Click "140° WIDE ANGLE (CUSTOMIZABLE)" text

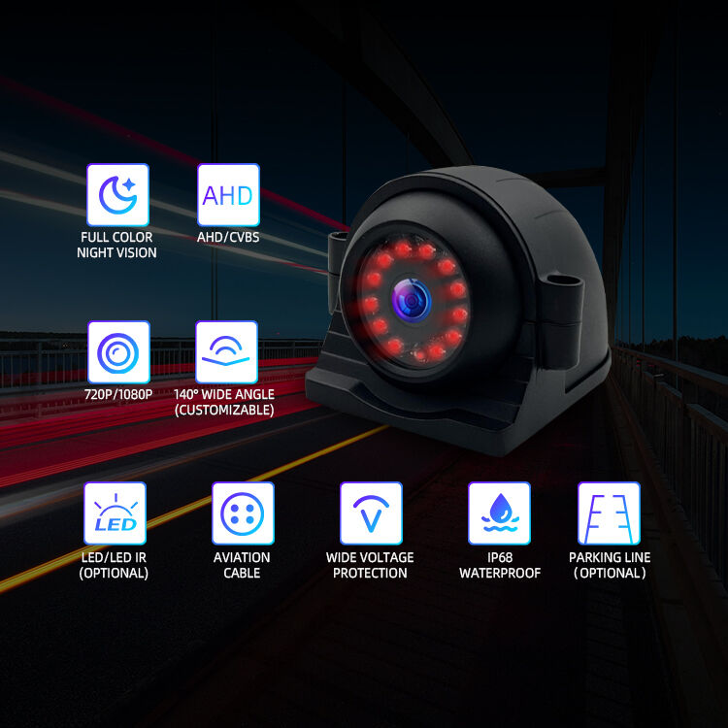224,402
